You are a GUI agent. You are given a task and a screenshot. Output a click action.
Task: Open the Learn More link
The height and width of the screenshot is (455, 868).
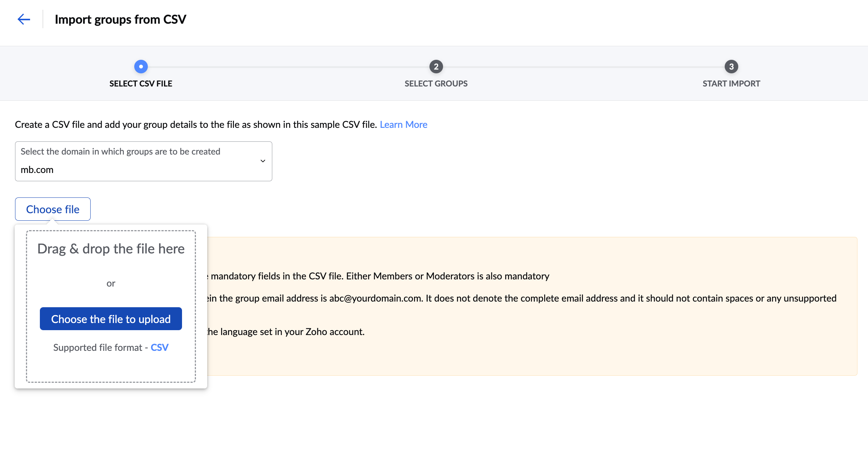pos(403,124)
